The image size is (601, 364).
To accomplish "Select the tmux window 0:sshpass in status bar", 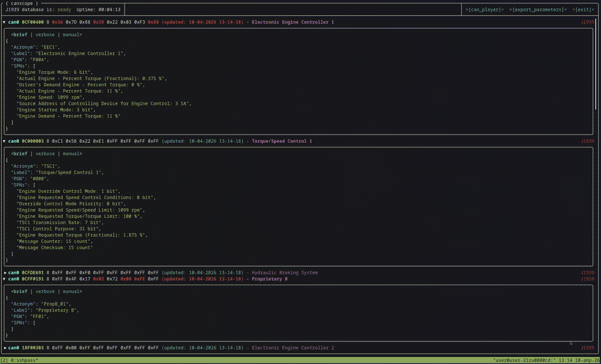I will point(23,360).
